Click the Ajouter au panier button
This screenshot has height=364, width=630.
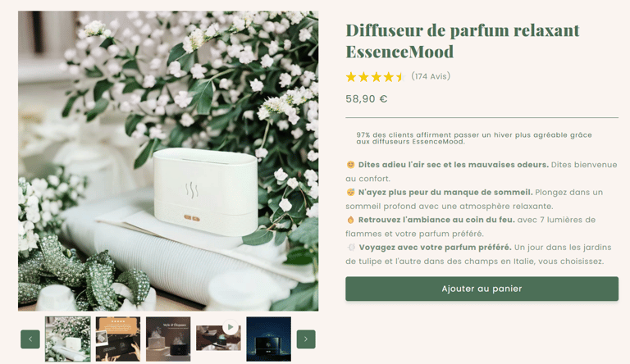click(482, 289)
